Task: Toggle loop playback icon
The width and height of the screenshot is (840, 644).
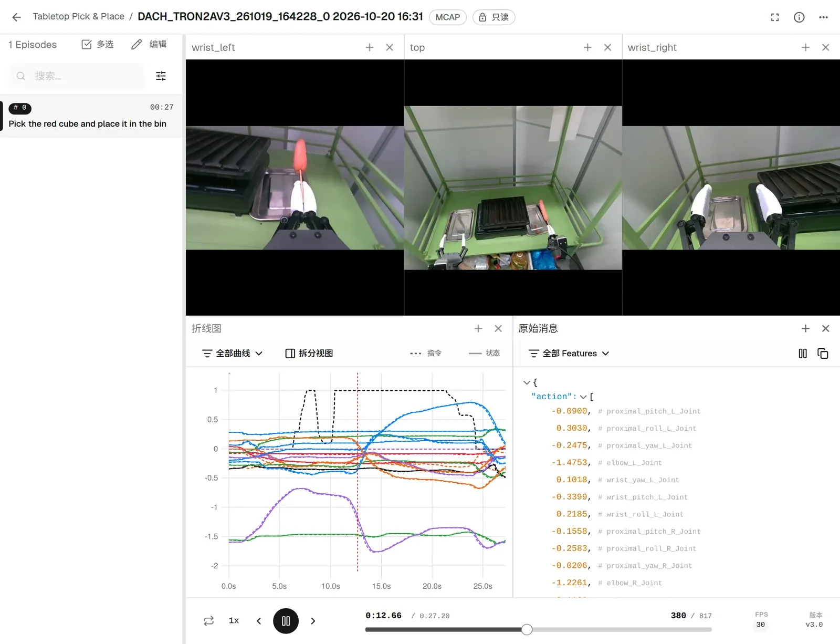Action: 208,621
